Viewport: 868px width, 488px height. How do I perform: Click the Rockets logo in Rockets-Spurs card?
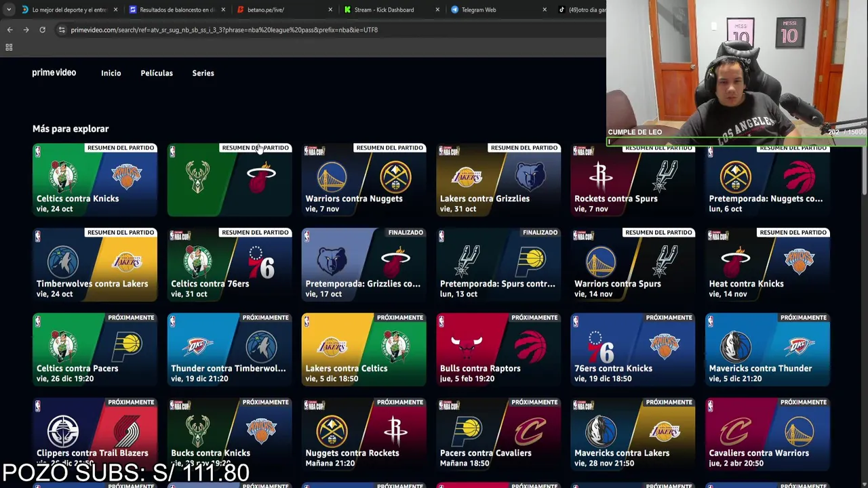click(x=601, y=178)
